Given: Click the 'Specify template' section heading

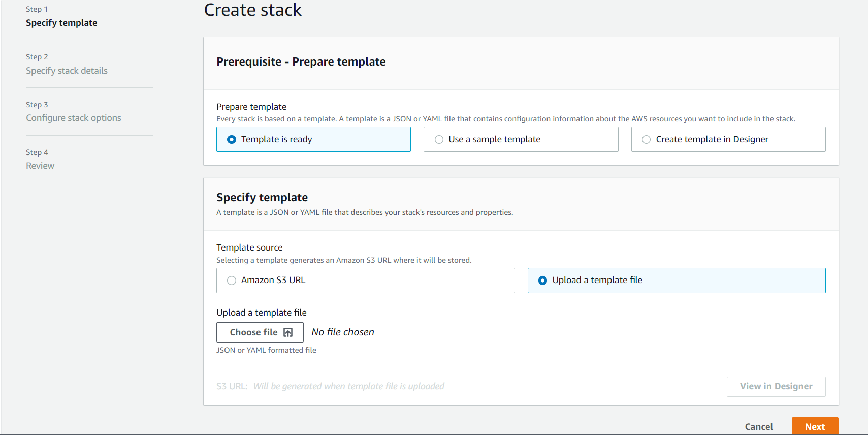Looking at the screenshot, I should click(x=262, y=197).
